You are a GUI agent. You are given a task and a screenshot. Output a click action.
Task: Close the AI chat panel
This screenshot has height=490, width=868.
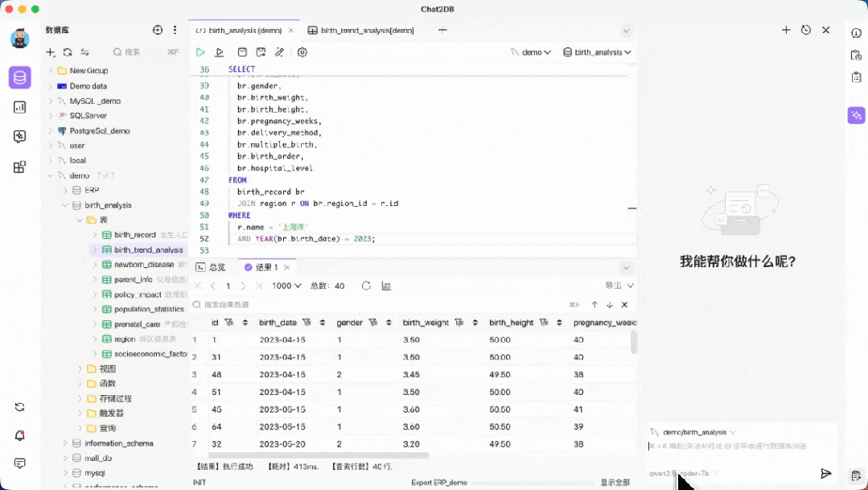coord(826,30)
